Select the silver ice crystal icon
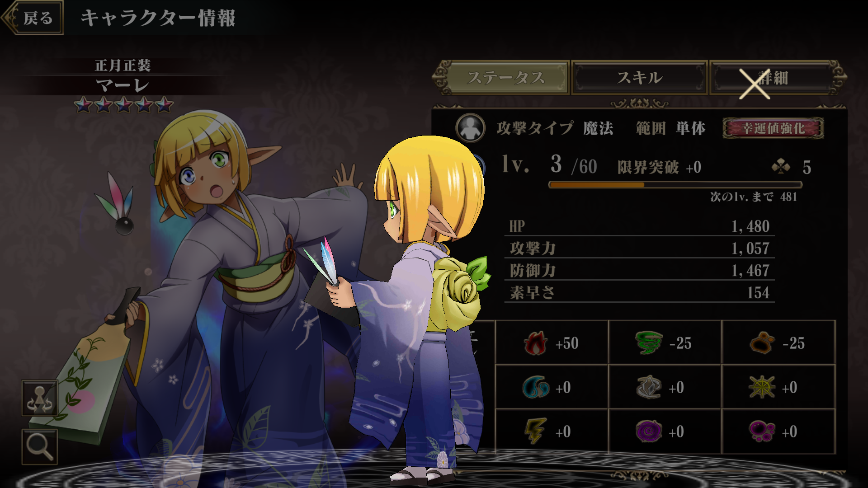The width and height of the screenshot is (868, 488). [x=649, y=387]
